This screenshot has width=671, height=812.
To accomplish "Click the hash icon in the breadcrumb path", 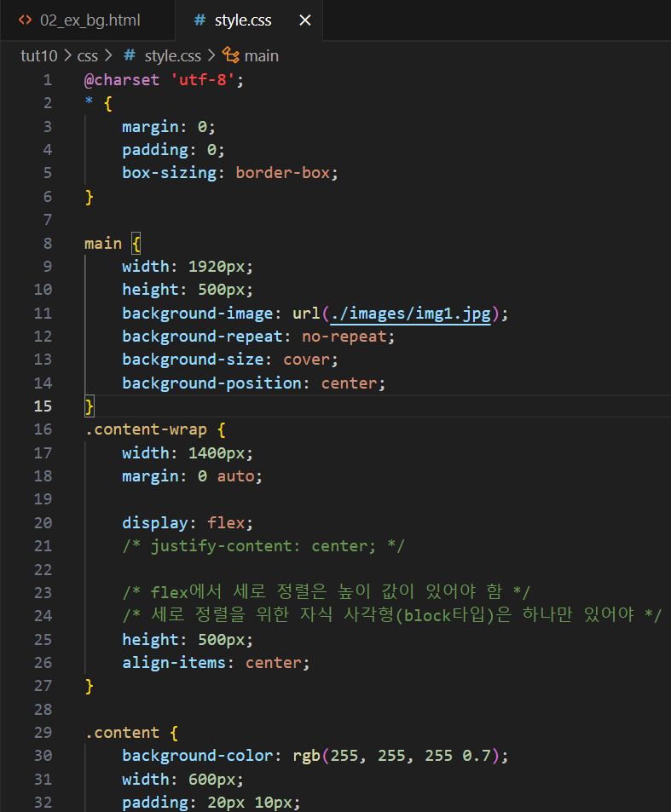I will click(130, 55).
